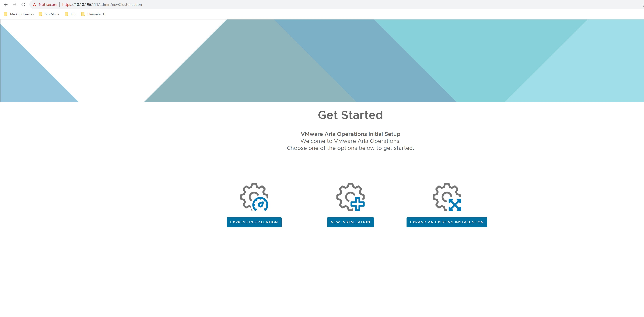Reload the page with the refresh icon

[24, 4]
